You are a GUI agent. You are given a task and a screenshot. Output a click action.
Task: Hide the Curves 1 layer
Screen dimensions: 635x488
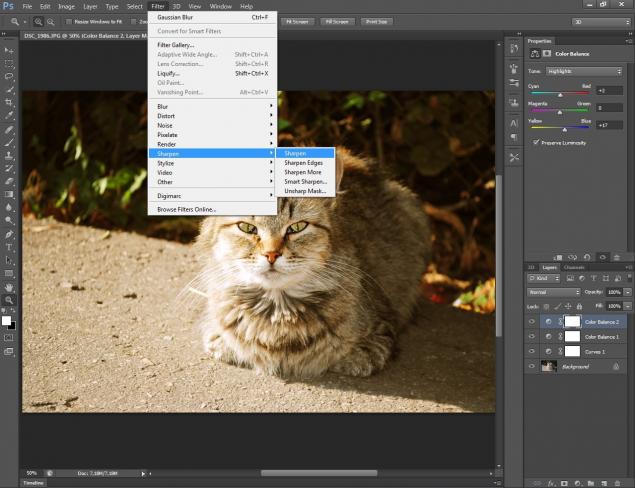pos(532,352)
